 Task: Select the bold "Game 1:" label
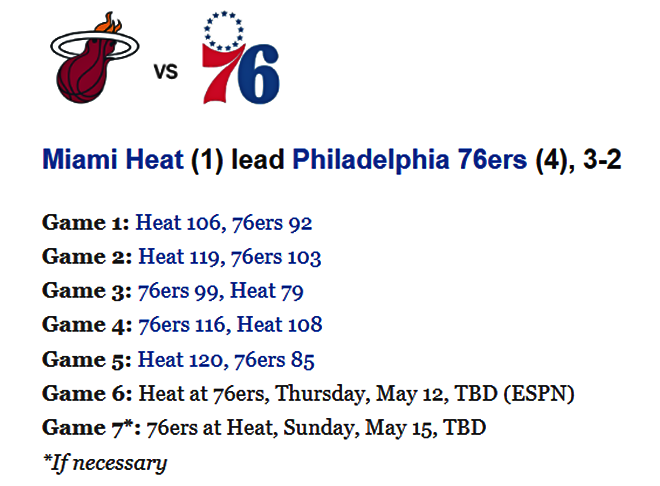tap(85, 223)
